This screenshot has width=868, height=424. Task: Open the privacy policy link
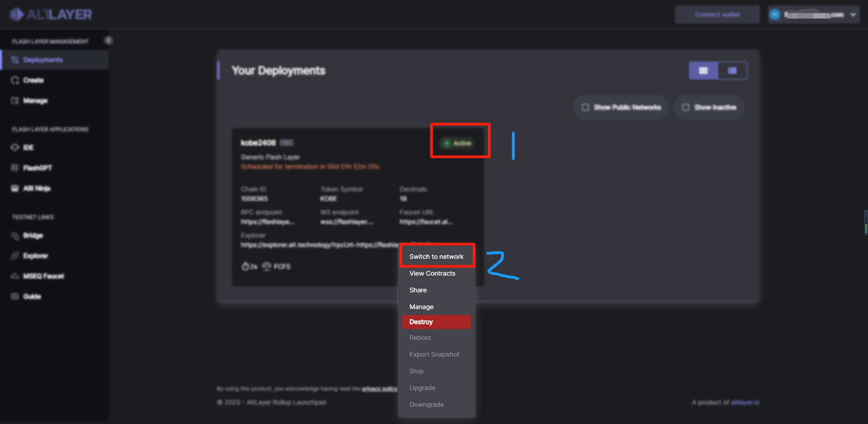pyautogui.click(x=379, y=389)
